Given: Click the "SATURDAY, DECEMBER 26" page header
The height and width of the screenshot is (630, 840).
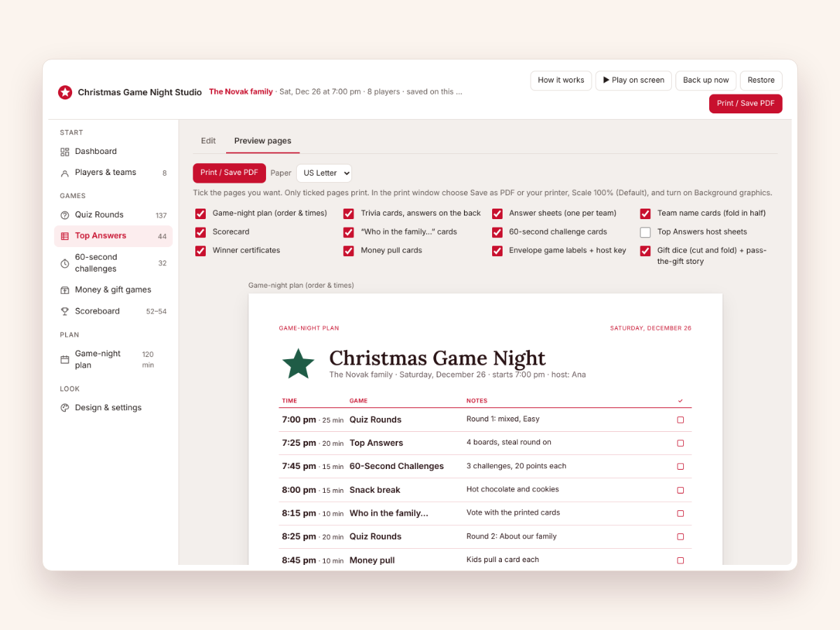Looking at the screenshot, I should (651, 328).
